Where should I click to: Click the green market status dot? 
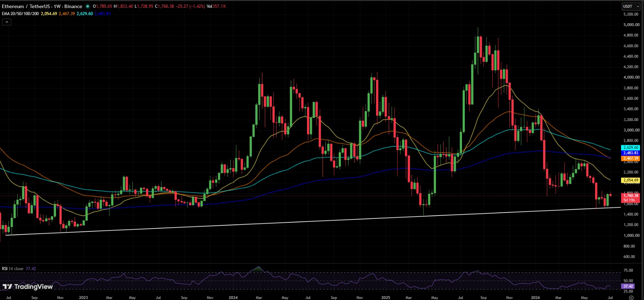tap(88, 6)
